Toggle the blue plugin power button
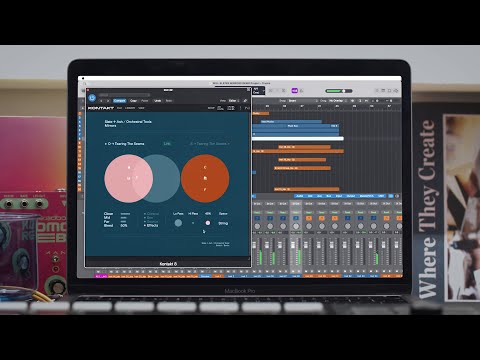The width and height of the screenshot is (480, 360). (x=92, y=98)
